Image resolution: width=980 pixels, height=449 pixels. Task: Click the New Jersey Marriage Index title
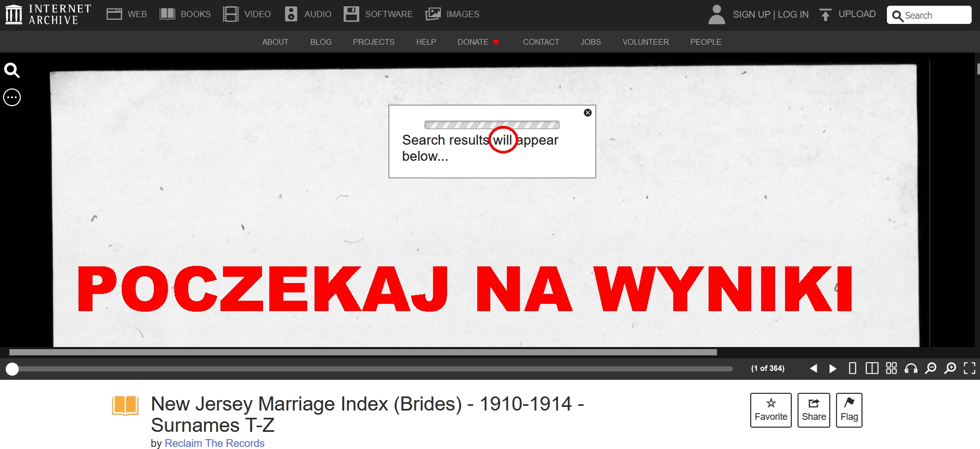pos(368,414)
